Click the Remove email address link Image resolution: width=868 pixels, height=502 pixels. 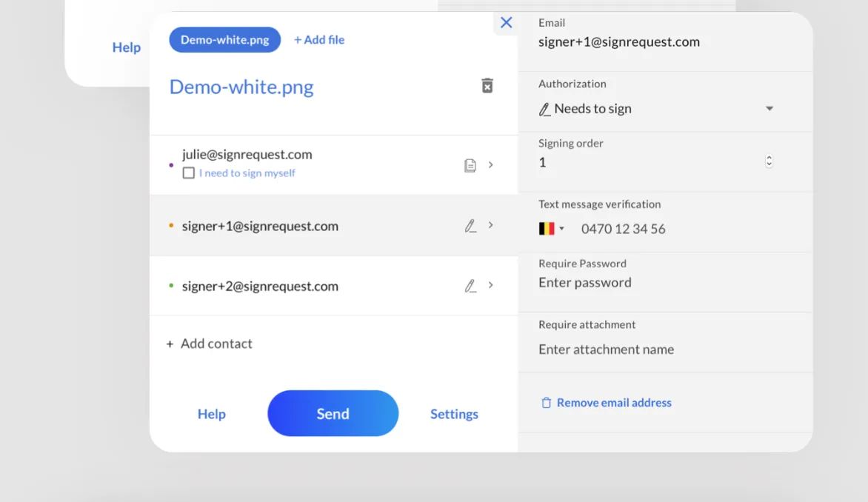(613, 402)
